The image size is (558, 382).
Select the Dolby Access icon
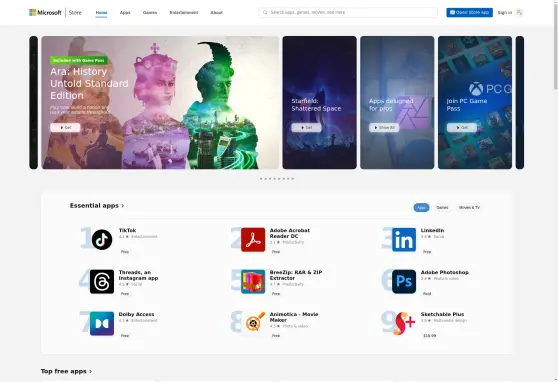pos(102,324)
